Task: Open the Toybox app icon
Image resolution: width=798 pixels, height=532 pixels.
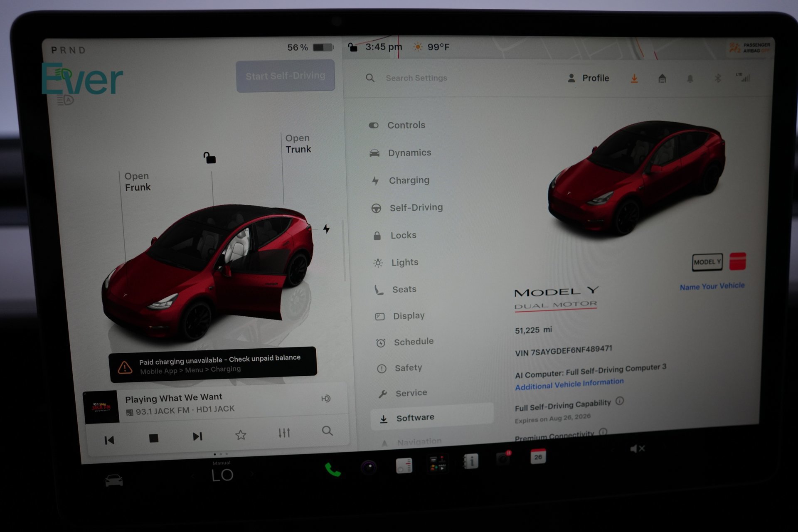Action: [x=438, y=463]
